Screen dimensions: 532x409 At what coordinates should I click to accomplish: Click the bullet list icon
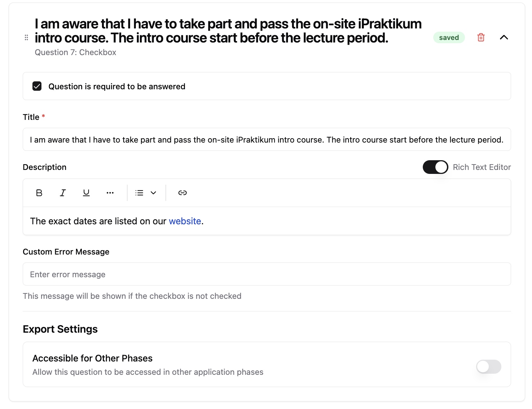coord(139,193)
